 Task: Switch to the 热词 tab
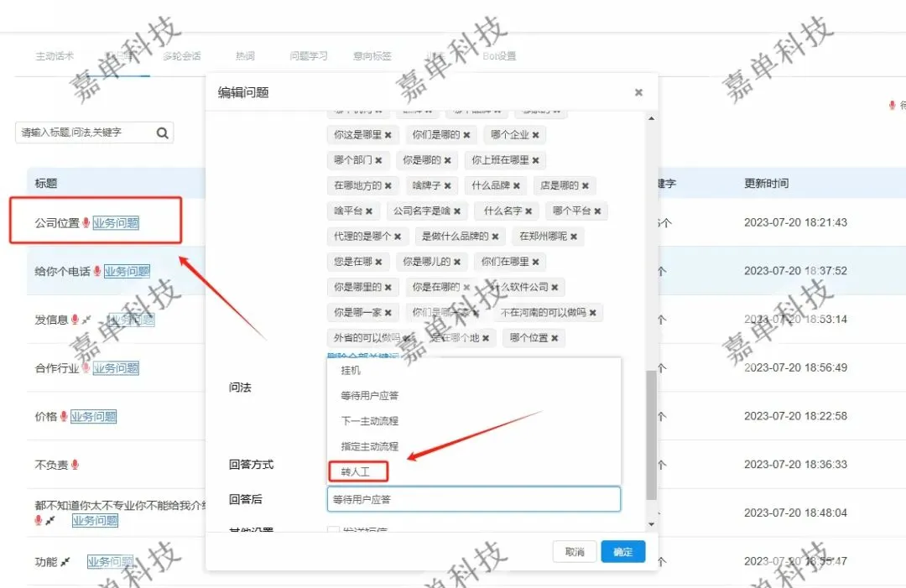pyautogui.click(x=244, y=55)
